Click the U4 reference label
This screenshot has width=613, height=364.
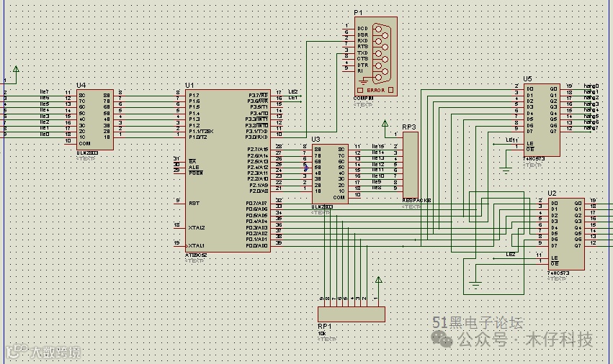pyautogui.click(x=81, y=85)
